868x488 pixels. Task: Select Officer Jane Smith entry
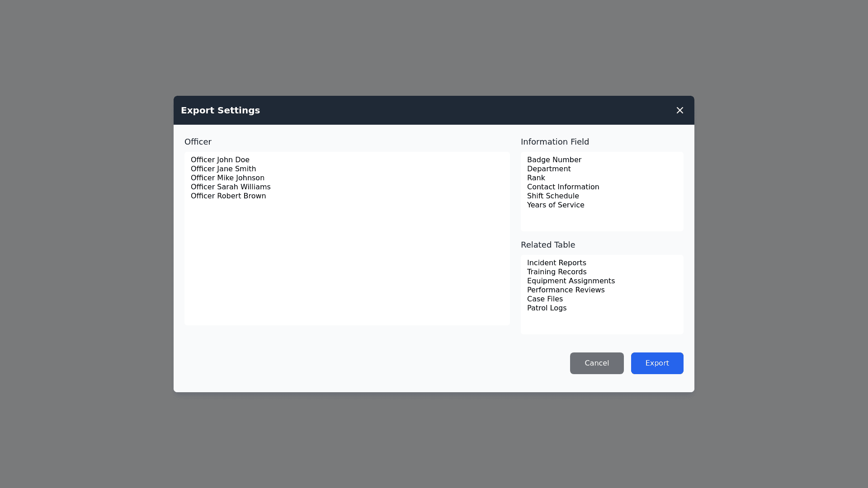(x=223, y=169)
